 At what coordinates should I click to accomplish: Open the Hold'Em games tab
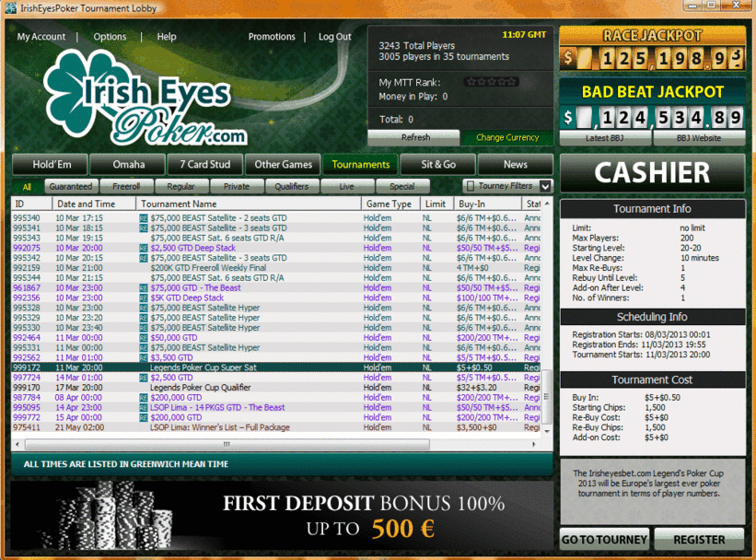[50, 165]
